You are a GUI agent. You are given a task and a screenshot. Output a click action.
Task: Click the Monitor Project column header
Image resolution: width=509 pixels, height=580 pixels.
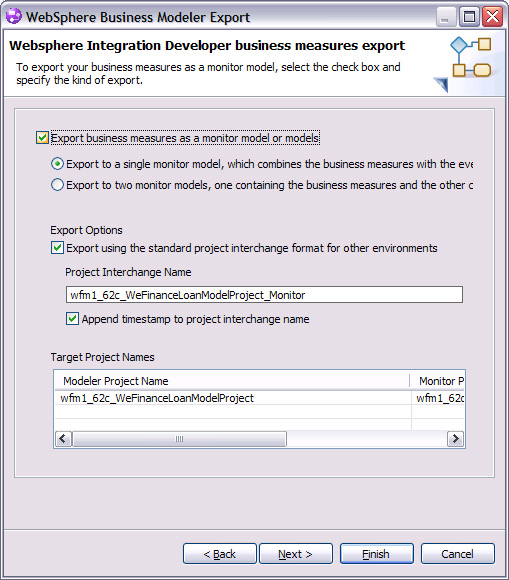(438, 381)
